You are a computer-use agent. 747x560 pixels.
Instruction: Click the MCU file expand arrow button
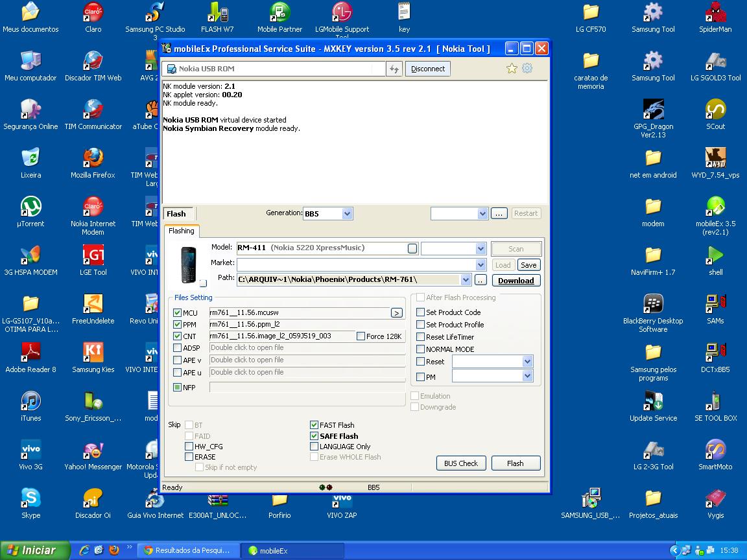pos(396,313)
